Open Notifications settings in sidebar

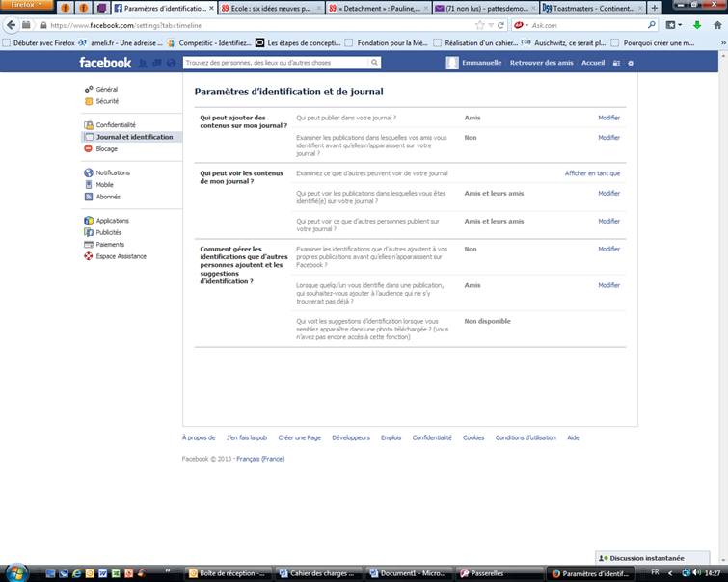[x=107, y=172]
